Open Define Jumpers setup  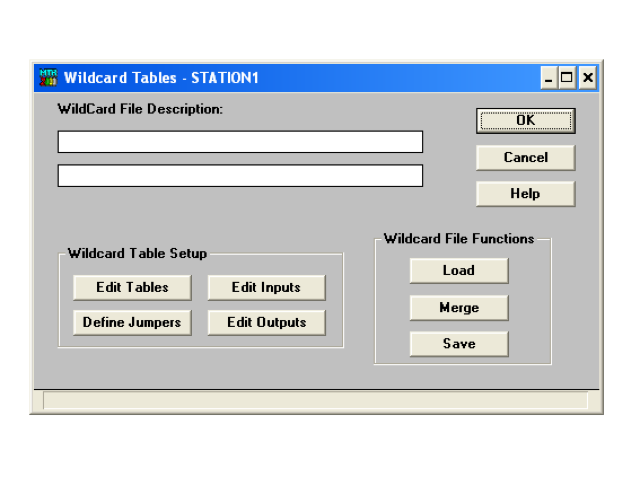point(132,323)
